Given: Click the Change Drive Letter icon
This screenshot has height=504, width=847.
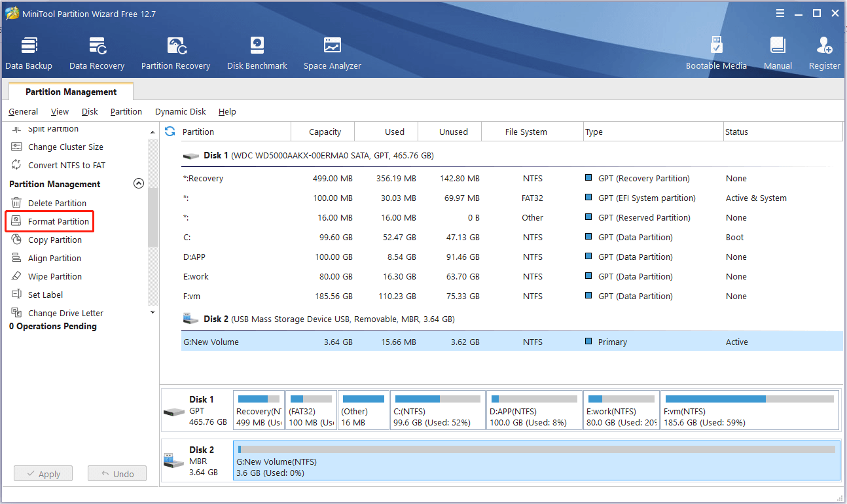Looking at the screenshot, I should tap(16, 313).
